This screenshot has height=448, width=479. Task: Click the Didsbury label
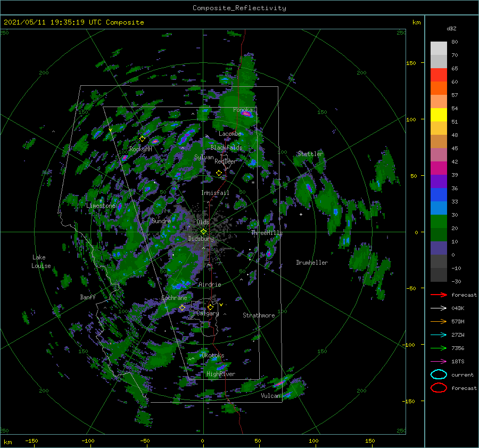(x=201, y=239)
